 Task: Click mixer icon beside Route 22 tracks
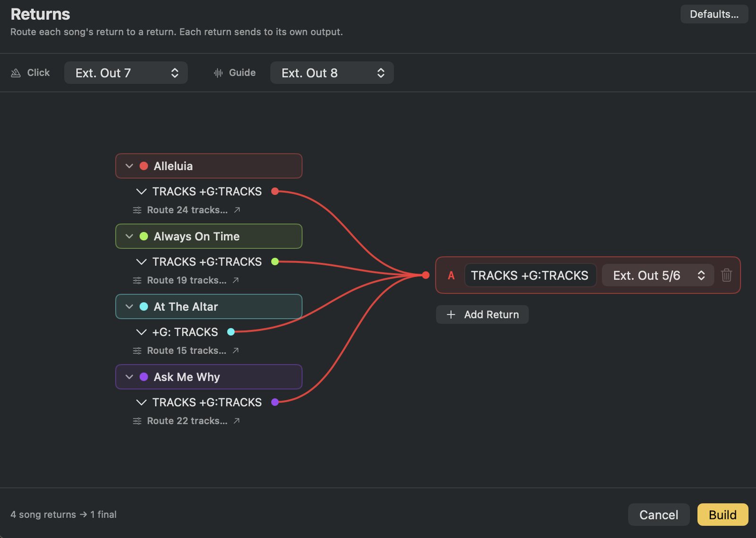pos(137,421)
